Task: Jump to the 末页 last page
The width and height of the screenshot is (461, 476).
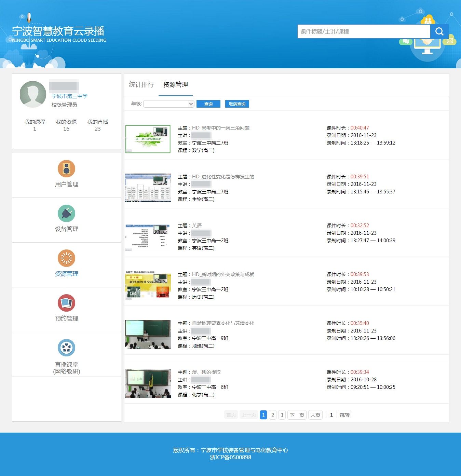Action: coord(315,415)
